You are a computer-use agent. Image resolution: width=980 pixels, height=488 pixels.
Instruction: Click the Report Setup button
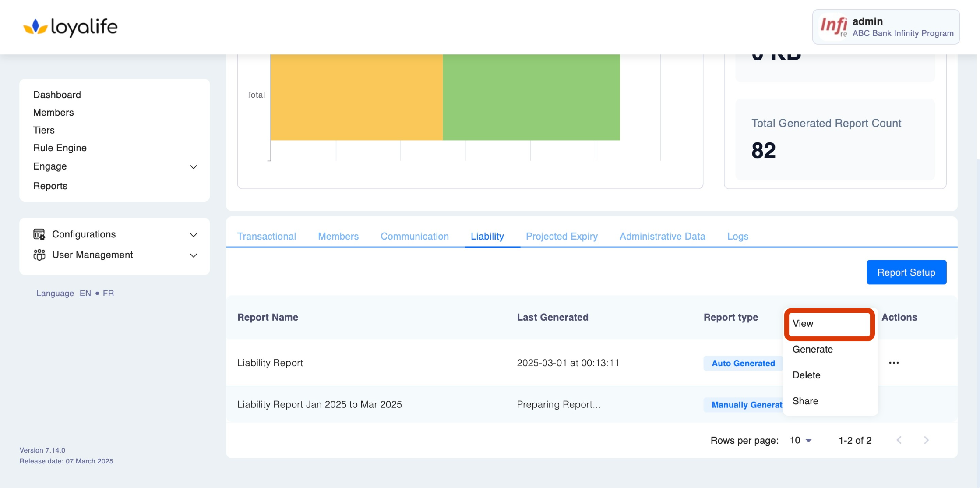[906, 272]
